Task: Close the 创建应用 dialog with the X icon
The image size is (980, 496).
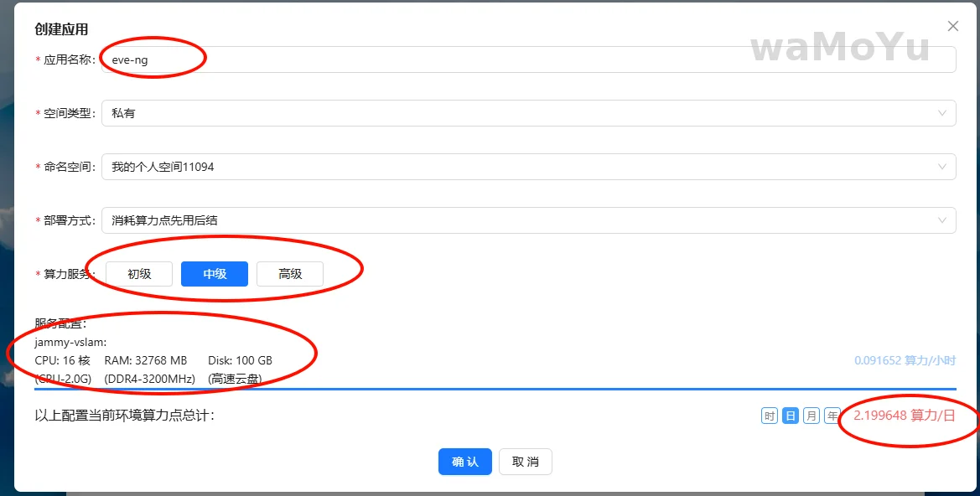Action: pyautogui.click(x=952, y=27)
